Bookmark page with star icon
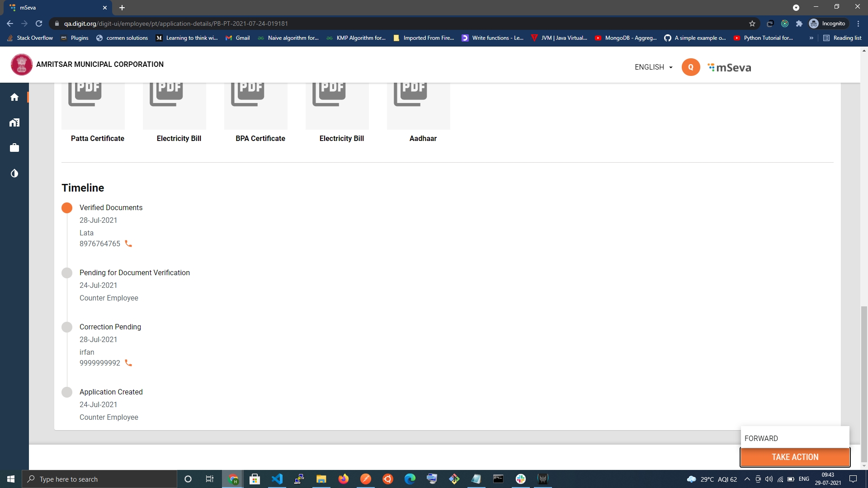Screen dimensions: 868x488 (752, 23)
